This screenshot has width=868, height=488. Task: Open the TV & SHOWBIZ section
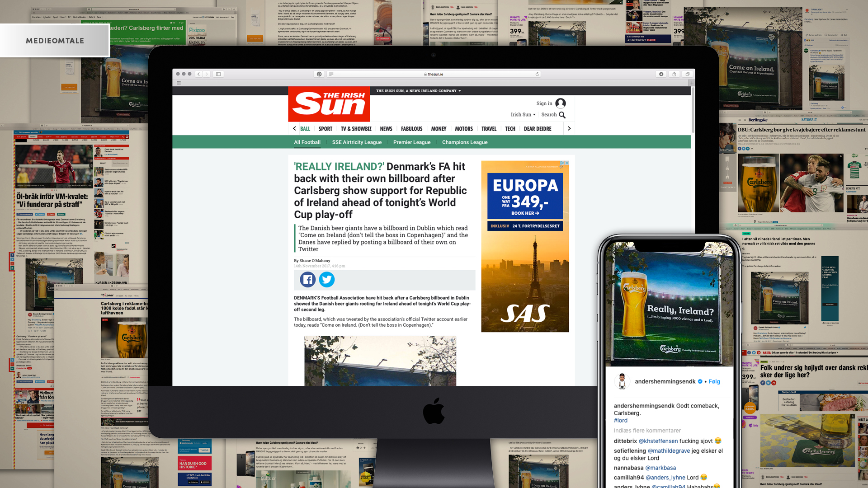[x=356, y=129]
